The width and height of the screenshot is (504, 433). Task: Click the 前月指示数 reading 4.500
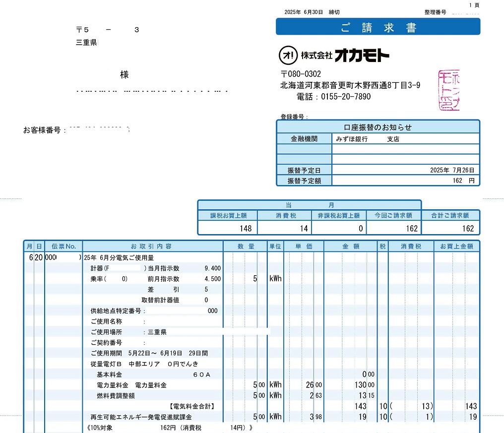[213, 279]
